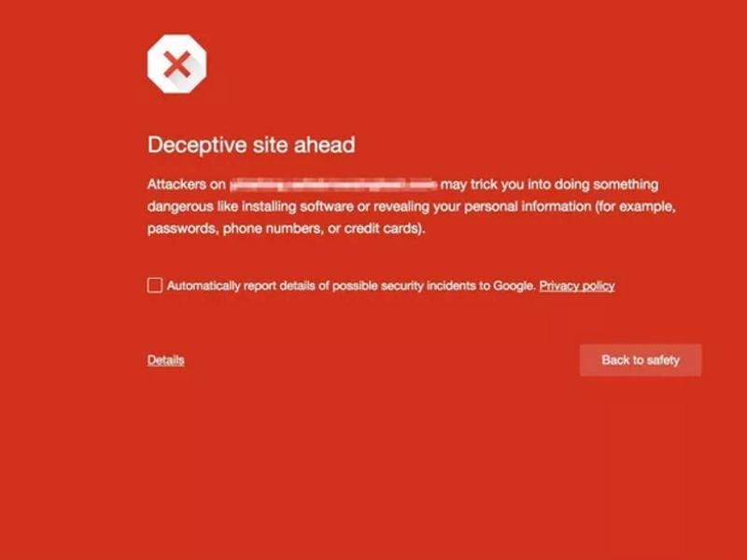Viewport: 747px width, 560px height.
Task: Click the "(for example," text at line end
Action: (x=635, y=206)
